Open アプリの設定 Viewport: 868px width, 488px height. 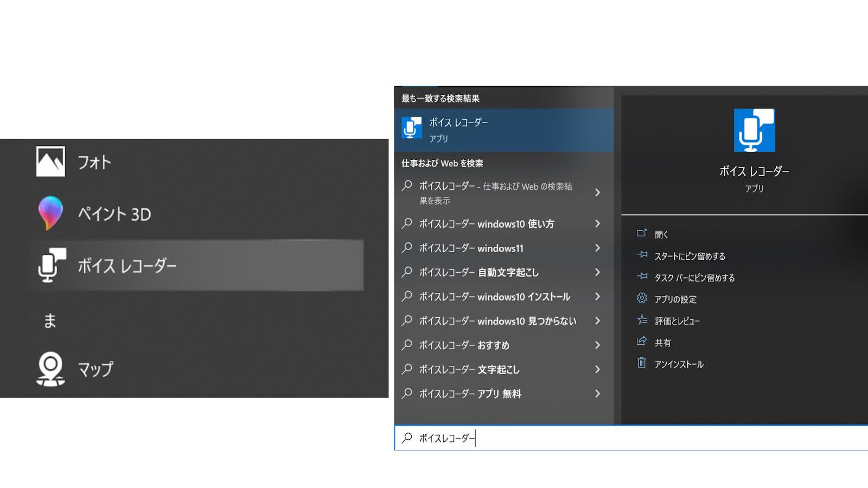coord(675,299)
